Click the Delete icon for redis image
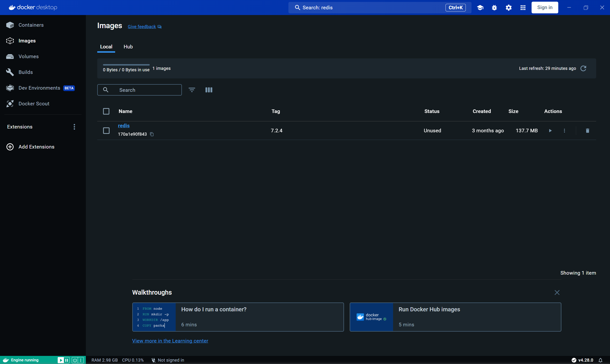 [x=587, y=130]
